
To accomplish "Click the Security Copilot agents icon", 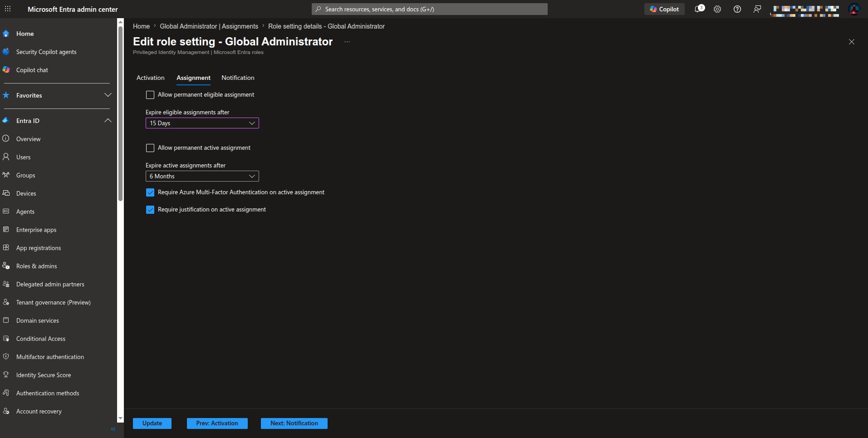I will [x=6, y=52].
